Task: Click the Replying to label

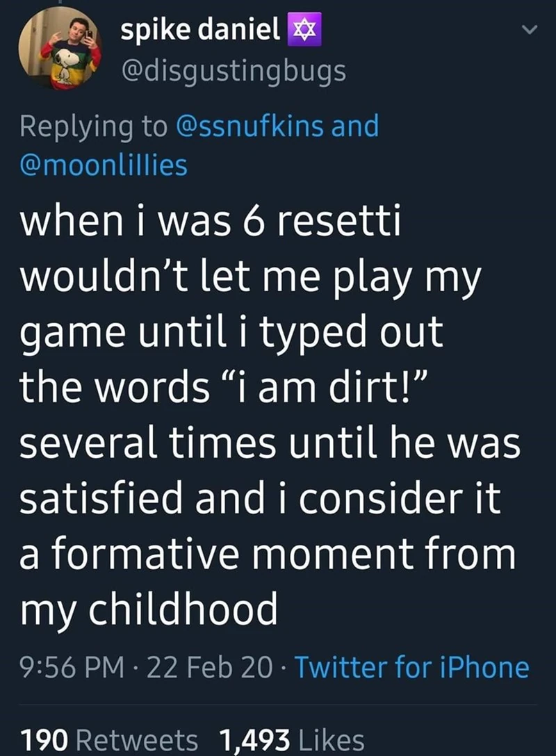Action: point(95,126)
